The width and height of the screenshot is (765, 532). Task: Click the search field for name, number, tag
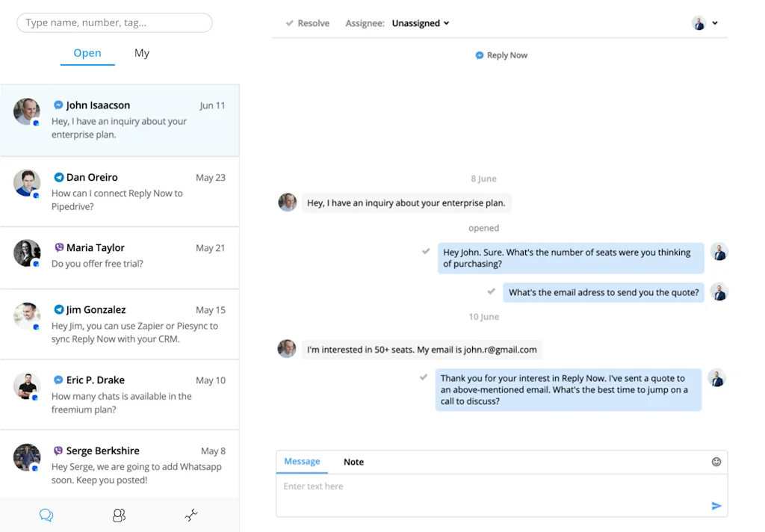tap(114, 22)
